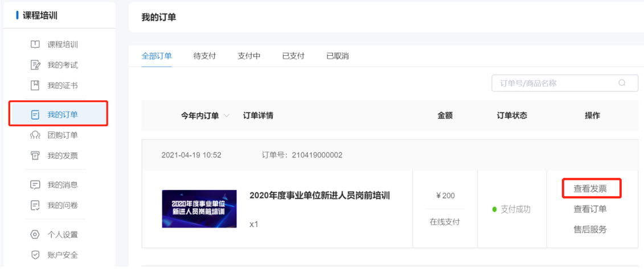Click the 我的证书 certificate icon

pyautogui.click(x=35, y=85)
